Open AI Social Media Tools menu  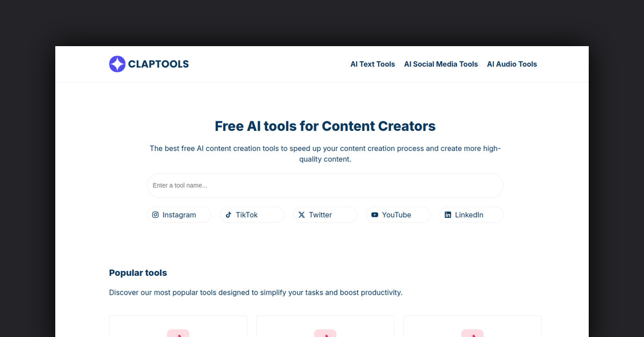pyautogui.click(x=441, y=64)
